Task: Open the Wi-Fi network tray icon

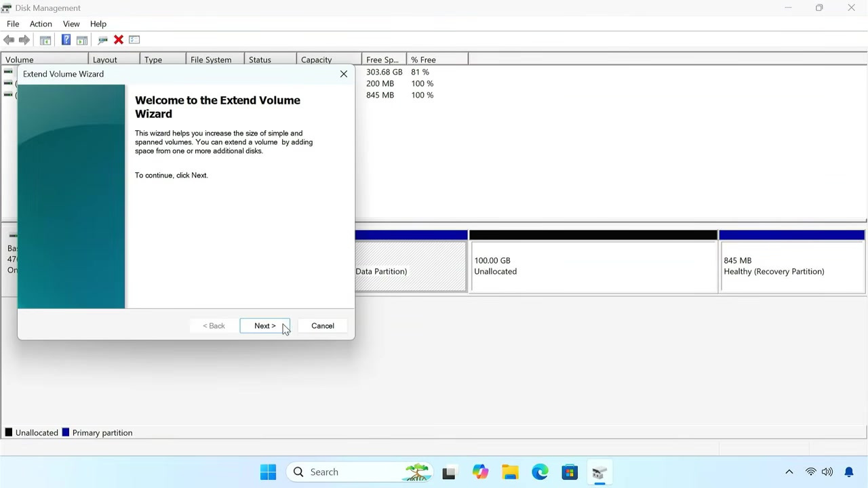Action: click(x=810, y=472)
